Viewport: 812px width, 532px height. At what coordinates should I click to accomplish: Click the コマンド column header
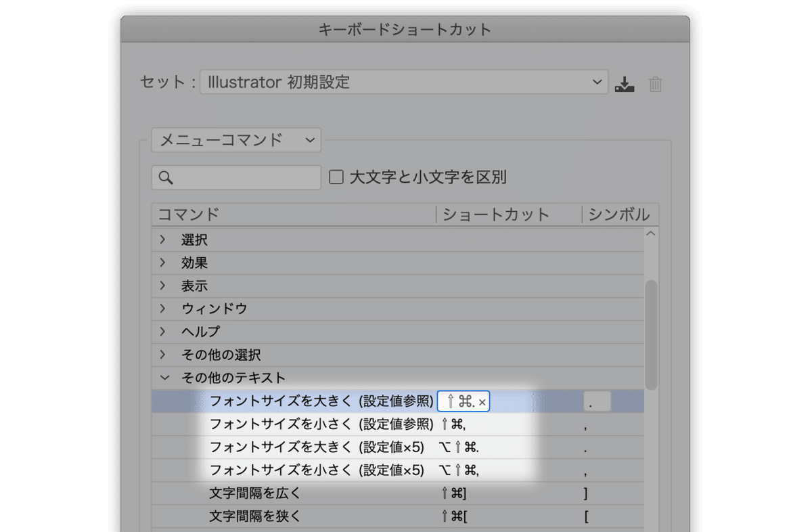click(x=189, y=215)
